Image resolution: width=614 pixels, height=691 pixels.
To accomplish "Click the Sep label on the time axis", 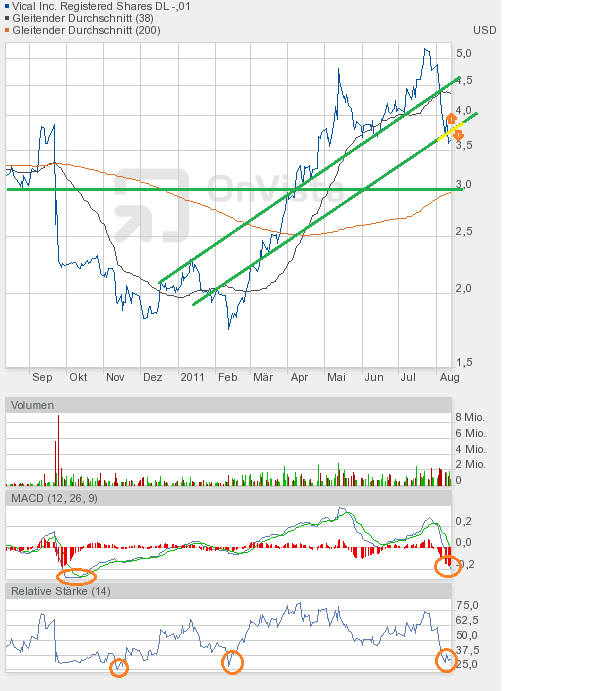I will tap(42, 377).
